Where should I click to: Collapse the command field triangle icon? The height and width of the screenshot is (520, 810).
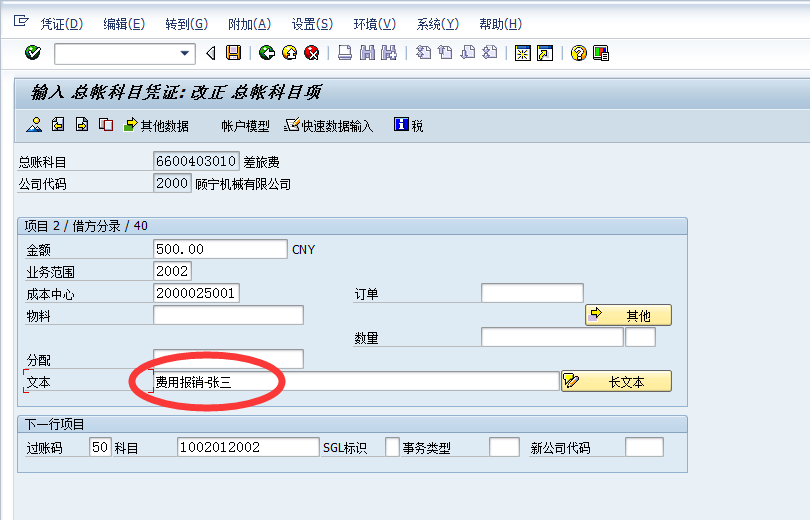211,53
